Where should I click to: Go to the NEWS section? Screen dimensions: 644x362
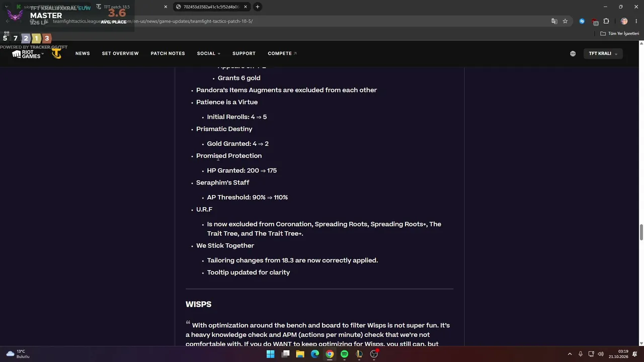[x=83, y=53]
